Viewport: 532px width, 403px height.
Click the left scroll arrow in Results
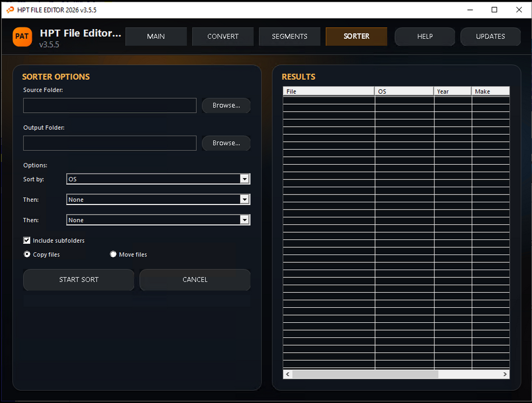pos(288,374)
